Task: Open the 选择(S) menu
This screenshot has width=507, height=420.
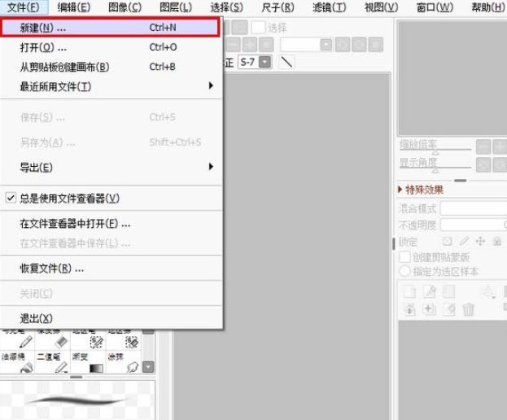Action: click(x=227, y=7)
